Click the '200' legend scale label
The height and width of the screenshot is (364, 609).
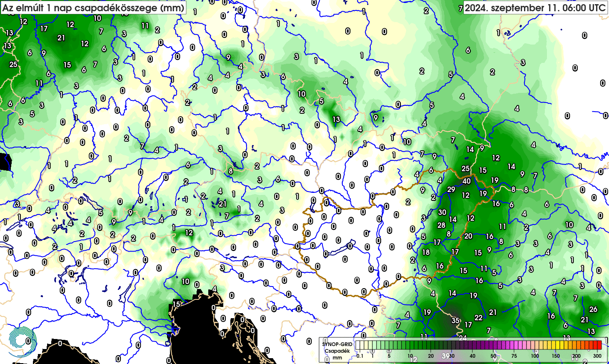tap(576, 356)
